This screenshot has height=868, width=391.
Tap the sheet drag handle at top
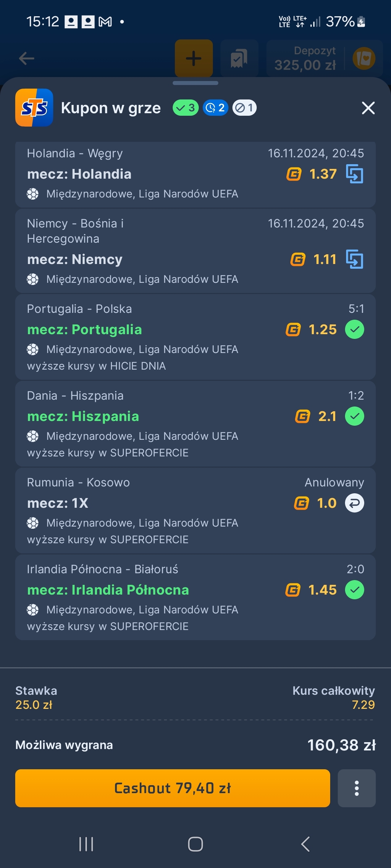tap(195, 83)
